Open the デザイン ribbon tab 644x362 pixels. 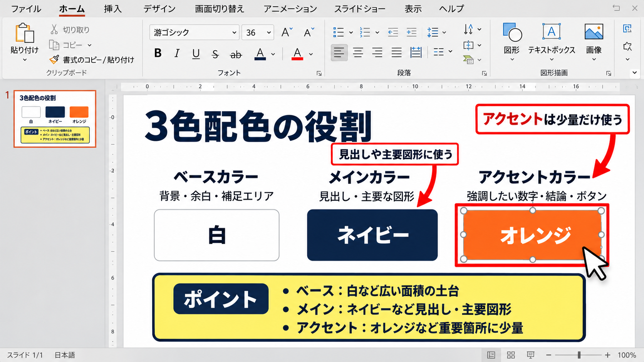coord(159,8)
